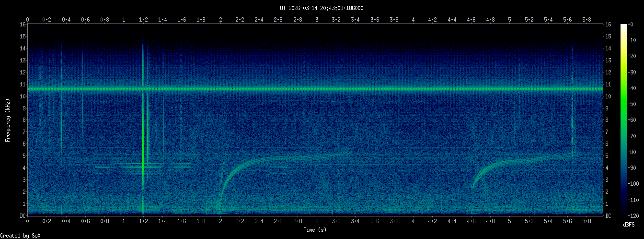
Task: Click the 'DC' label on left frequency axis
Action: click(23, 216)
